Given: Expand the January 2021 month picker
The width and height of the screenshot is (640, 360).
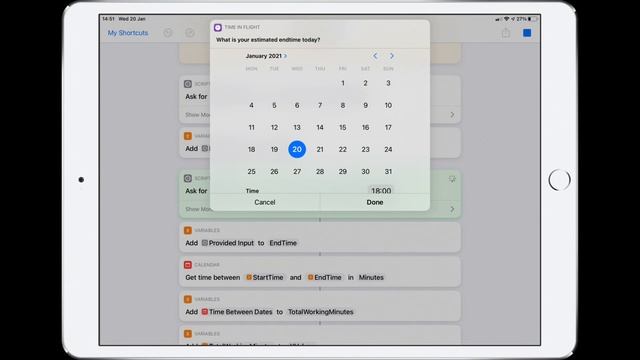Looking at the screenshot, I should click(x=266, y=56).
